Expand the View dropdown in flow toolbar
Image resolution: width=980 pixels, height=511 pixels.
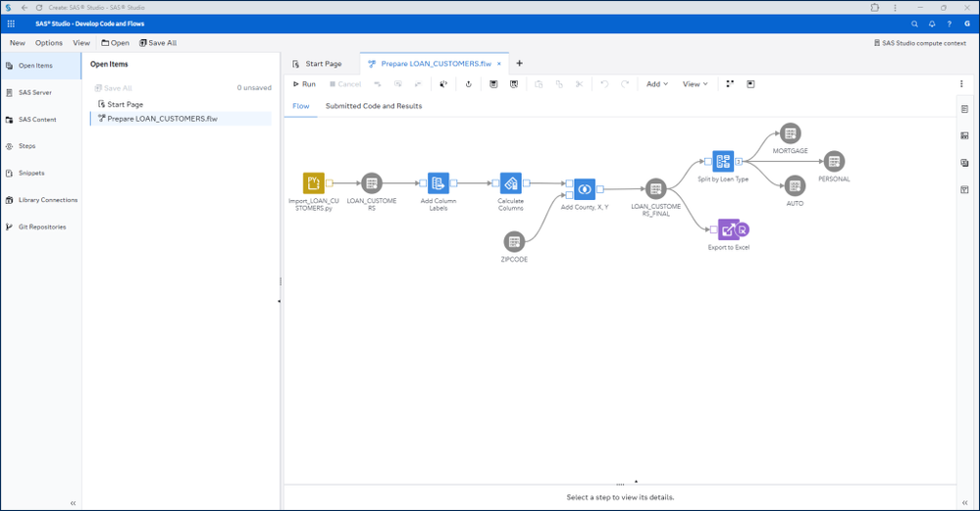695,83
